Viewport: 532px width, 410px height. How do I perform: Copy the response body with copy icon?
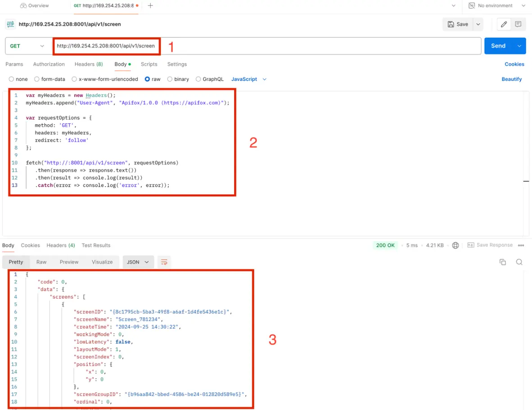(x=503, y=262)
